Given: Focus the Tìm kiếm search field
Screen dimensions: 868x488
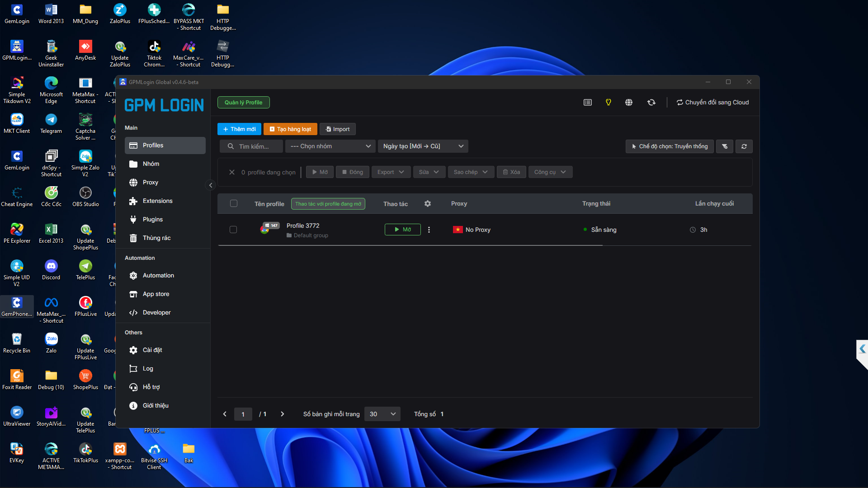Looking at the screenshot, I should tap(251, 146).
